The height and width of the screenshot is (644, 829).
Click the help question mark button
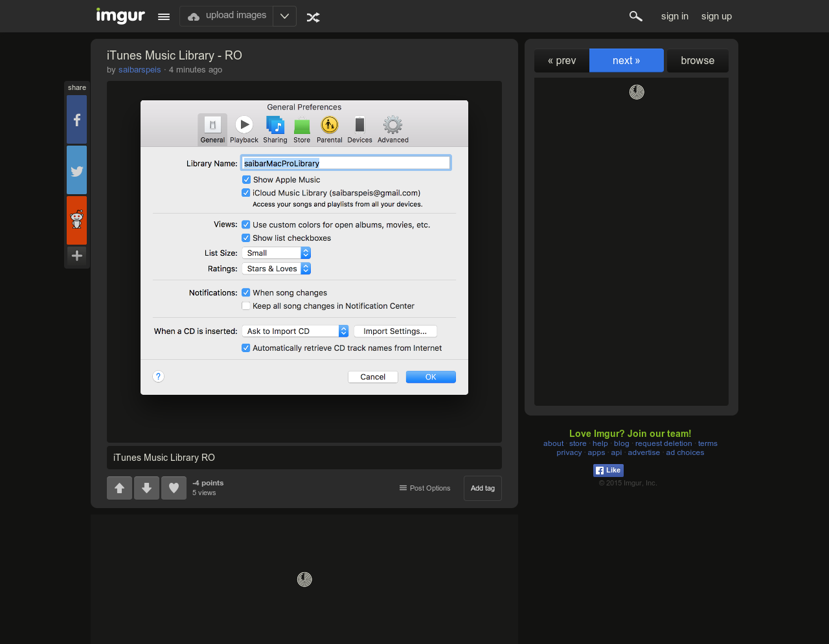159,377
